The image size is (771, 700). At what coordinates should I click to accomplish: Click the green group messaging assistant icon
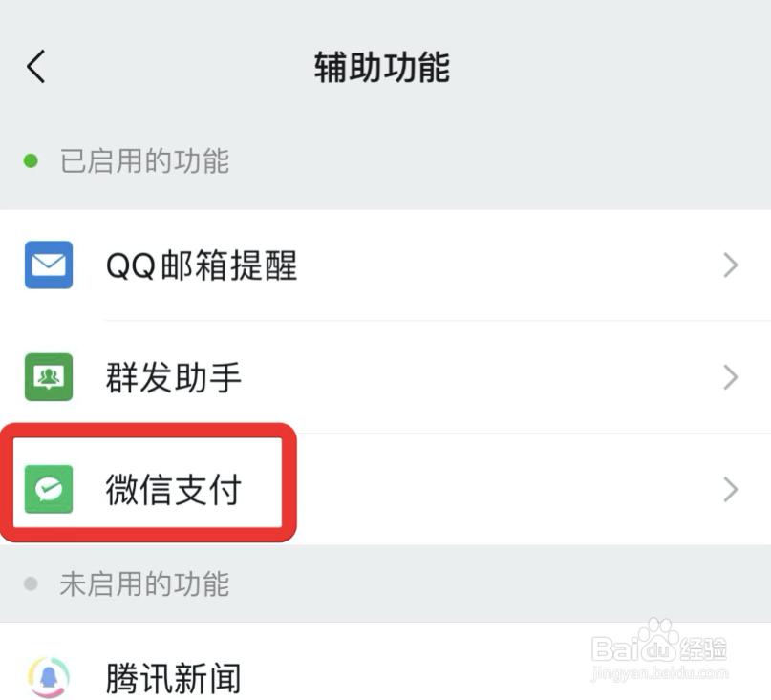click(49, 377)
